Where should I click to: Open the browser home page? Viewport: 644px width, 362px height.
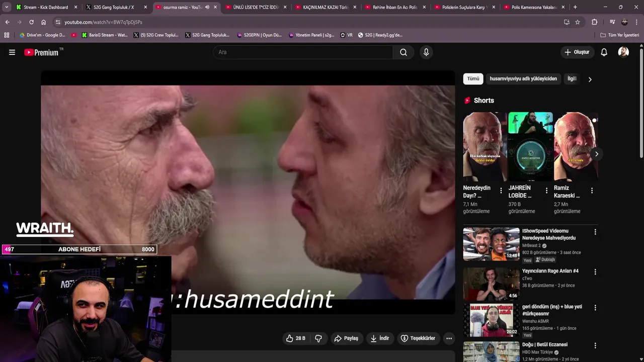pos(43,22)
